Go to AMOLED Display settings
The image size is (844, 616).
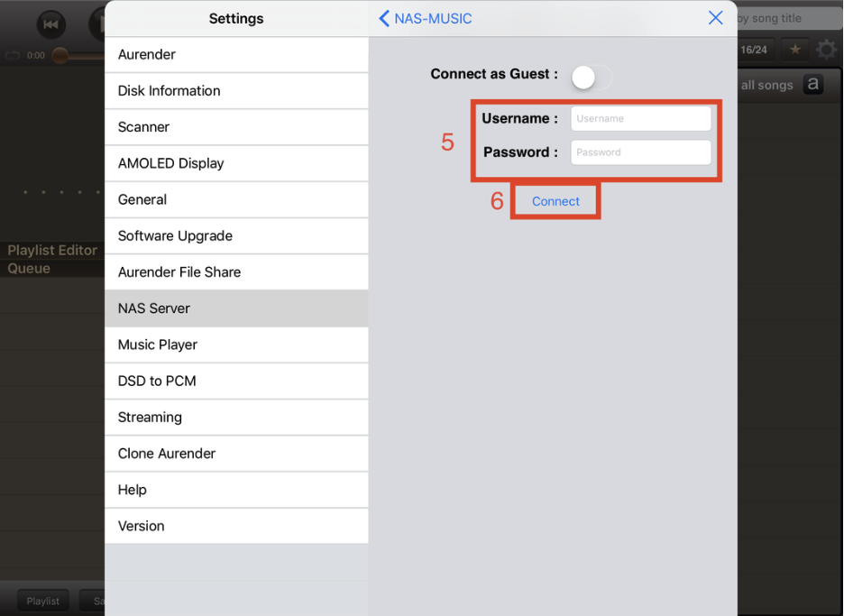(x=236, y=163)
